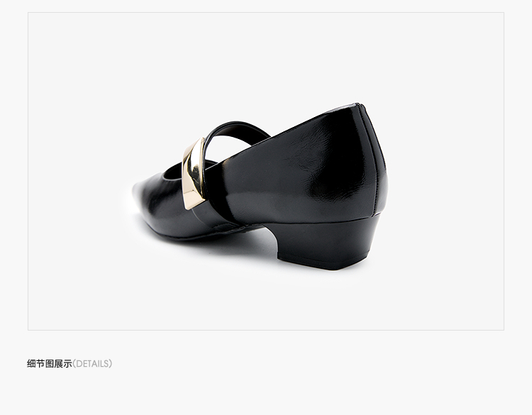Click the black block heel of shoe
Screen dimensions: 532x415
(x=328, y=243)
